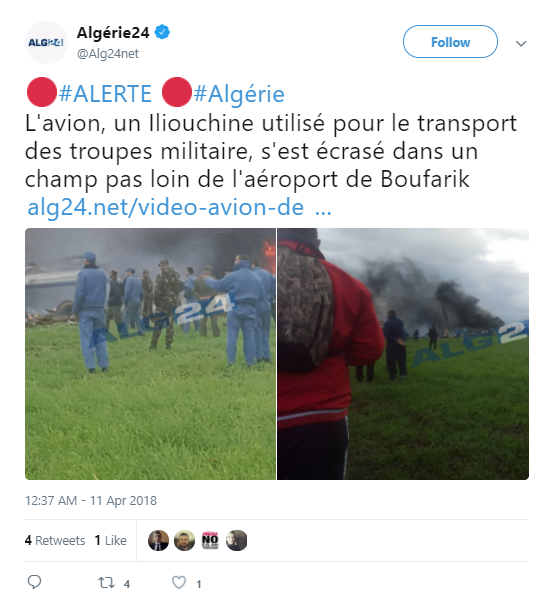The width and height of the screenshot is (552, 601).
Task: View the right smoke photo
Action: [x=403, y=354]
